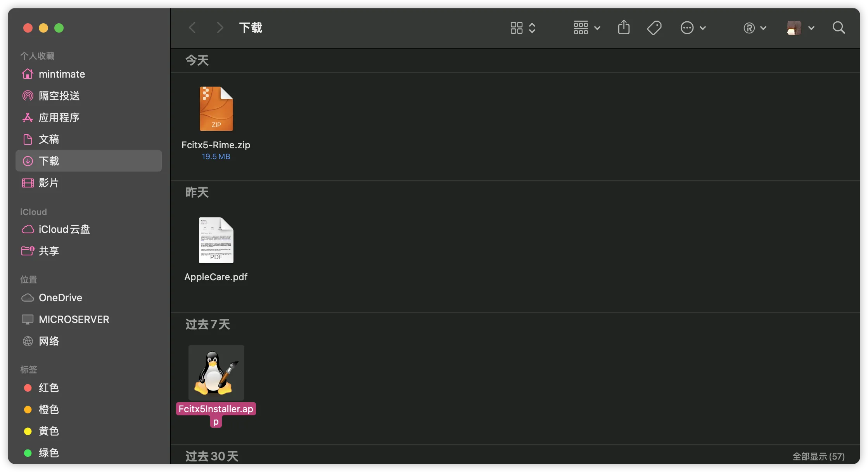This screenshot has height=472, width=868.
Task: Click the 过去30天 group header
Action: coord(212,456)
